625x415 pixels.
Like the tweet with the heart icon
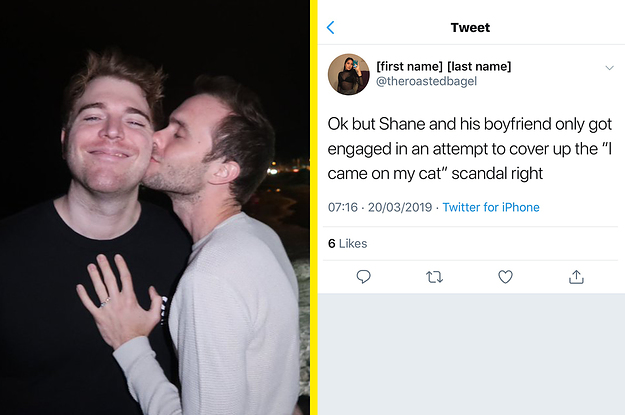click(505, 277)
